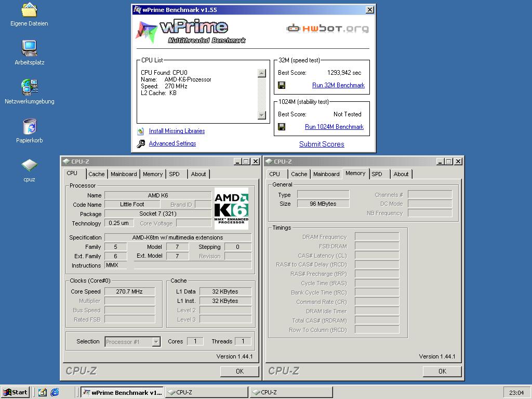Click the Core Speed 270.7 MHz field
Viewport: 532px width, 399px height.
coord(129,291)
